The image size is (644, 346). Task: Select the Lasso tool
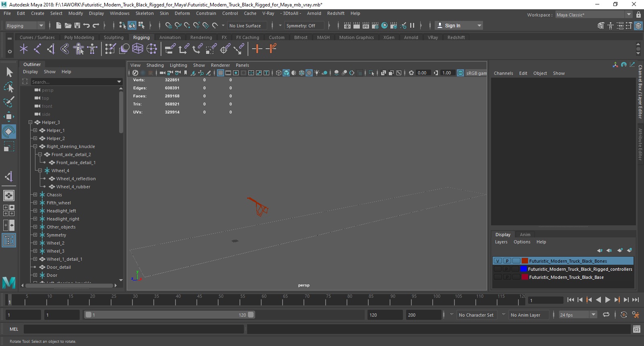(9, 87)
